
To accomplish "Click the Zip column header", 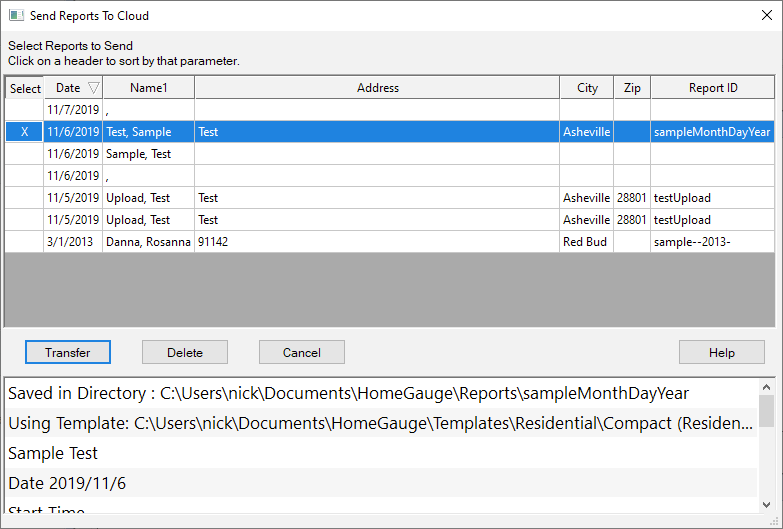I will (x=632, y=88).
